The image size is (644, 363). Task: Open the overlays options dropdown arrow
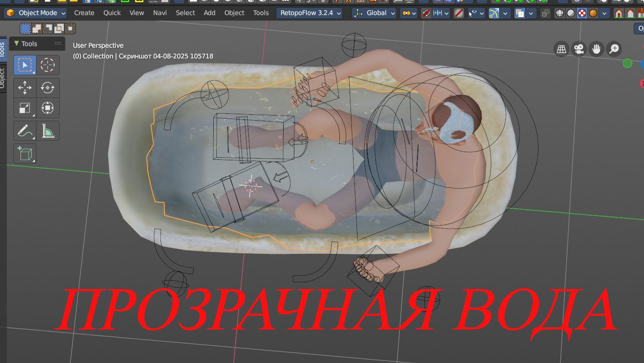531,13
